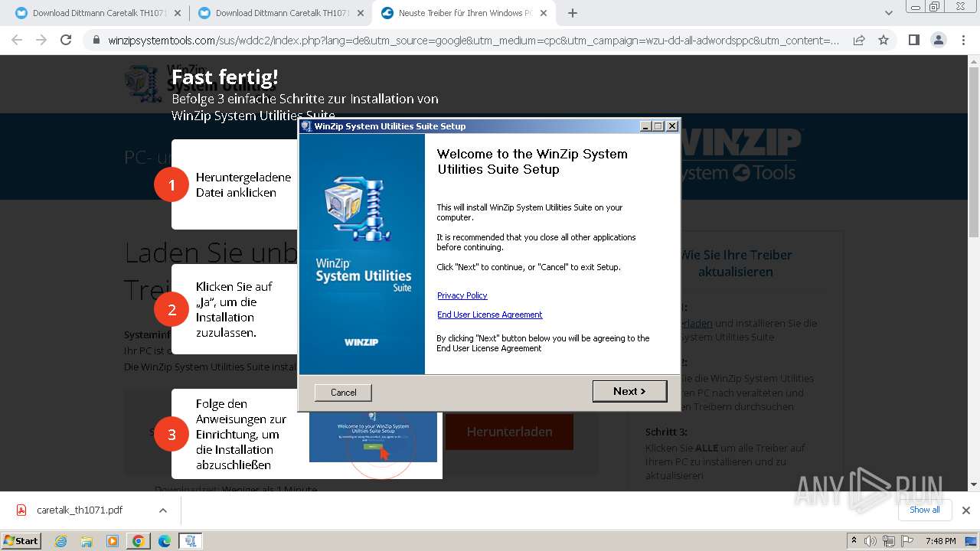Open the Chrome three-dot menu
Screen dimensions: 980x551
tap(962, 40)
